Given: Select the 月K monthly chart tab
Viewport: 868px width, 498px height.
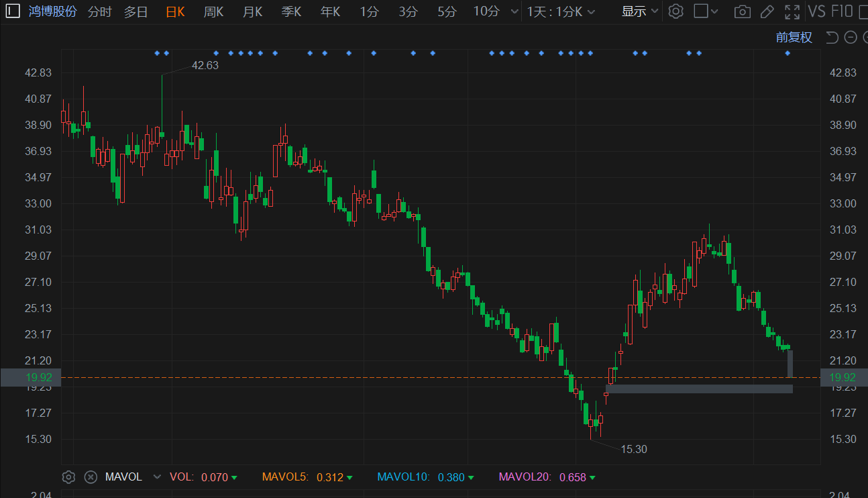Looking at the screenshot, I should pos(252,11).
